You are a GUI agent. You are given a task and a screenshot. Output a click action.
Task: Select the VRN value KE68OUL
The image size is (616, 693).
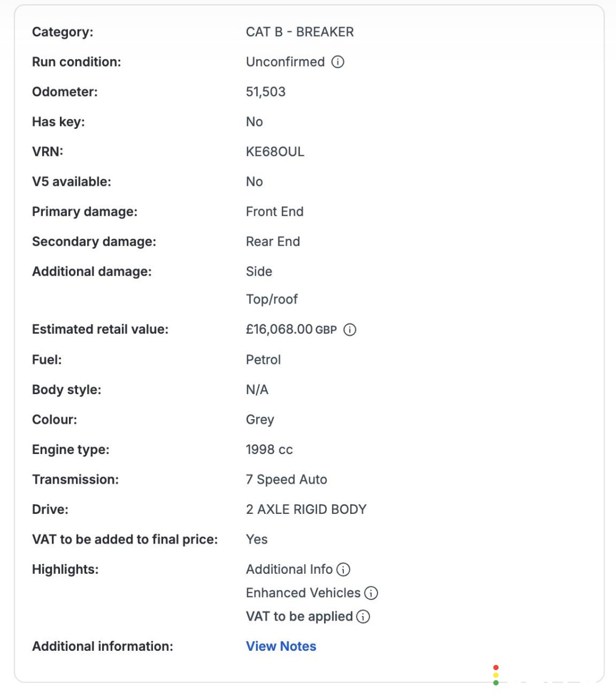tap(275, 152)
